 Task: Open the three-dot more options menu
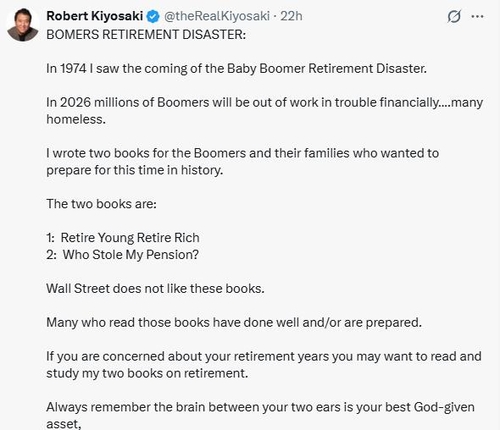tap(477, 16)
